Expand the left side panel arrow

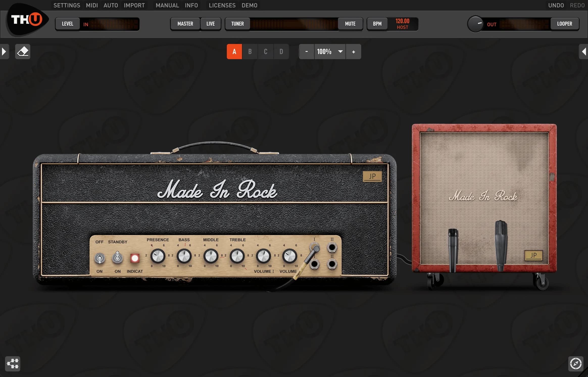click(4, 51)
